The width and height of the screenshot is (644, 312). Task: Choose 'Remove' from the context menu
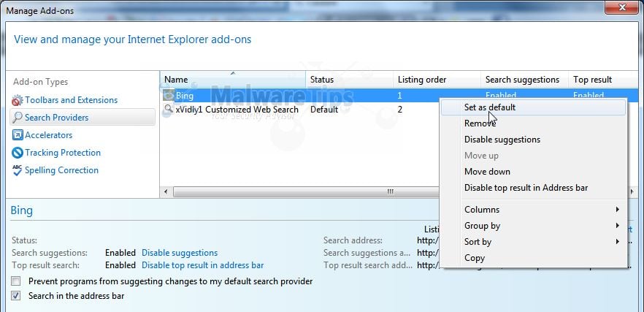coord(533,123)
